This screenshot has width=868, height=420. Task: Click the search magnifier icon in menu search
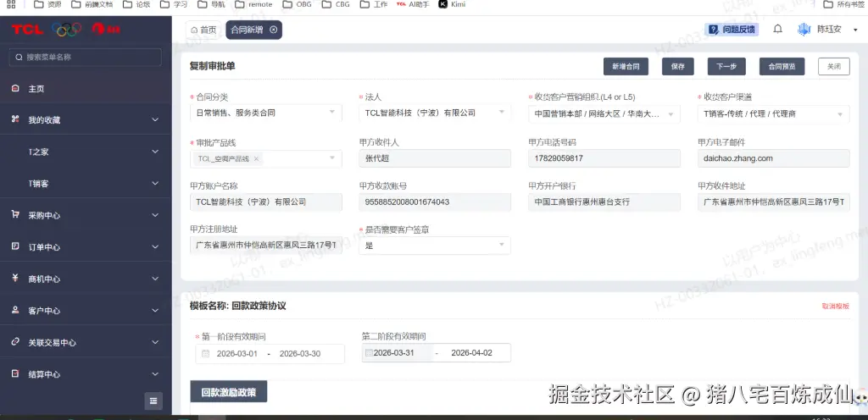19,57
